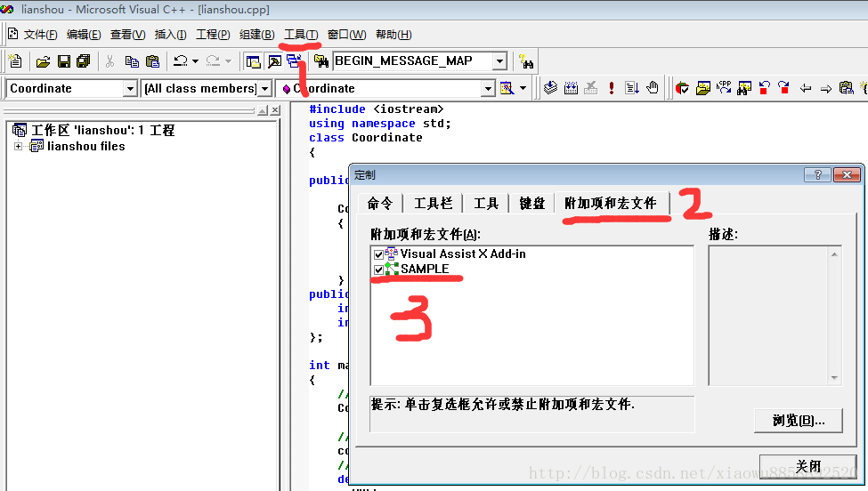The width and height of the screenshot is (868, 491).
Task: Open the 工具(T) menu
Action: coord(301,35)
